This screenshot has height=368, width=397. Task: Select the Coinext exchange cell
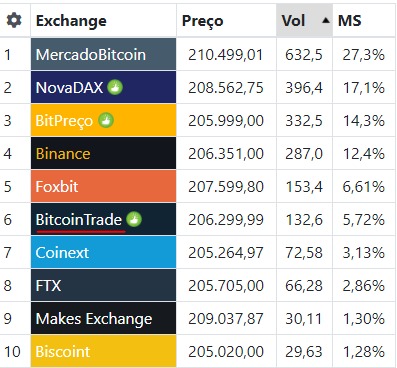[103, 252]
